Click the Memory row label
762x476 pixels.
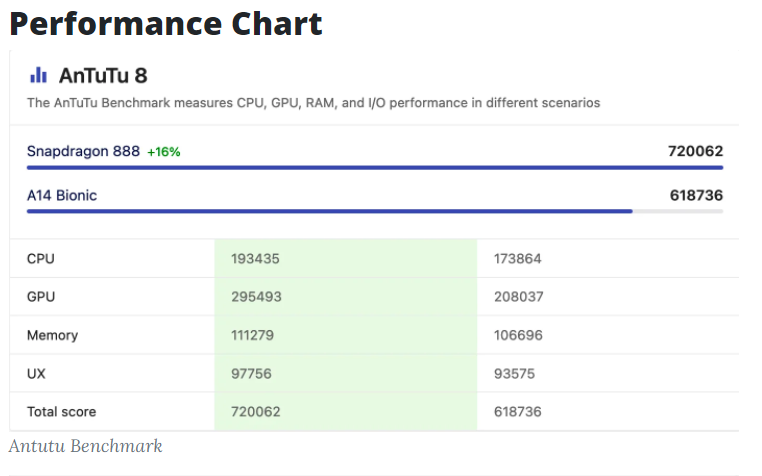[52, 335]
